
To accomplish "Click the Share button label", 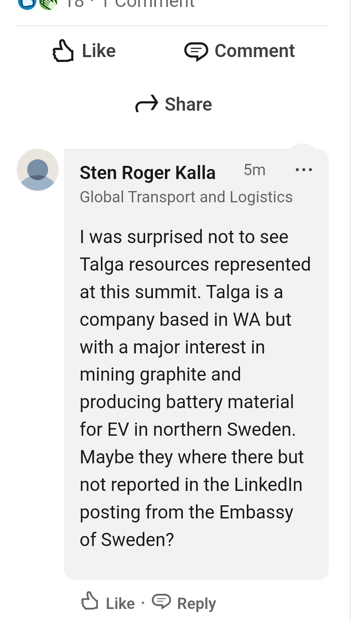I will pyautogui.click(x=188, y=104).
